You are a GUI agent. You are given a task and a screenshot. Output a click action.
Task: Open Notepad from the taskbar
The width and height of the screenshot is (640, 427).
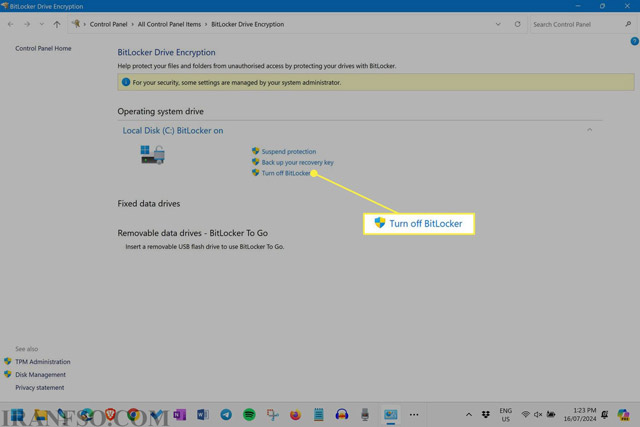[x=318, y=415]
